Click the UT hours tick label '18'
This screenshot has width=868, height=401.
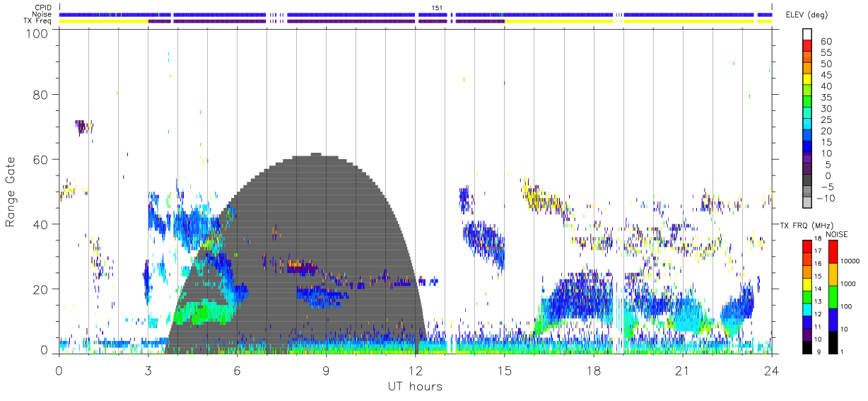(x=593, y=371)
